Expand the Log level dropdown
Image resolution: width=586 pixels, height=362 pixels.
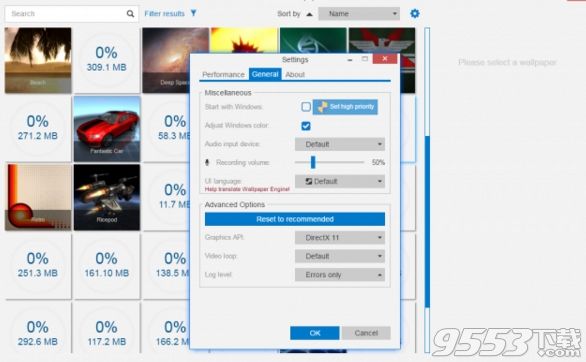pyautogui.click(x=340, y=275)
